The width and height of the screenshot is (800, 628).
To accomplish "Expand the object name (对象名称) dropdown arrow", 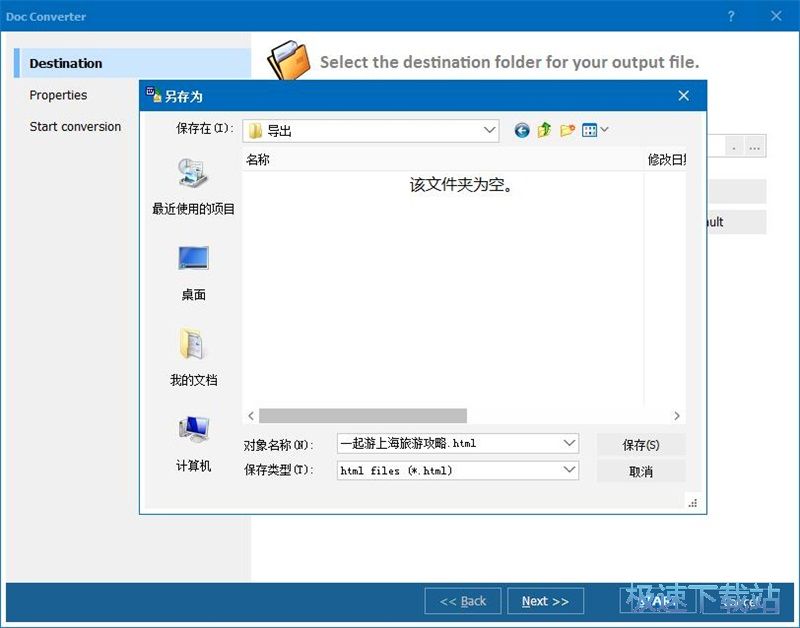I will [569, 443].
